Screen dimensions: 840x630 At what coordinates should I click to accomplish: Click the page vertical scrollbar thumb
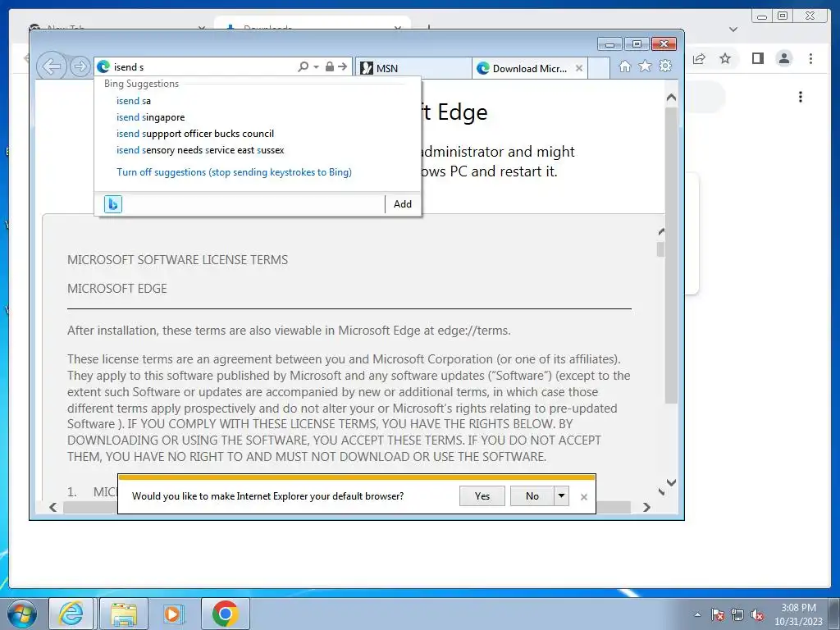point(671,255)
